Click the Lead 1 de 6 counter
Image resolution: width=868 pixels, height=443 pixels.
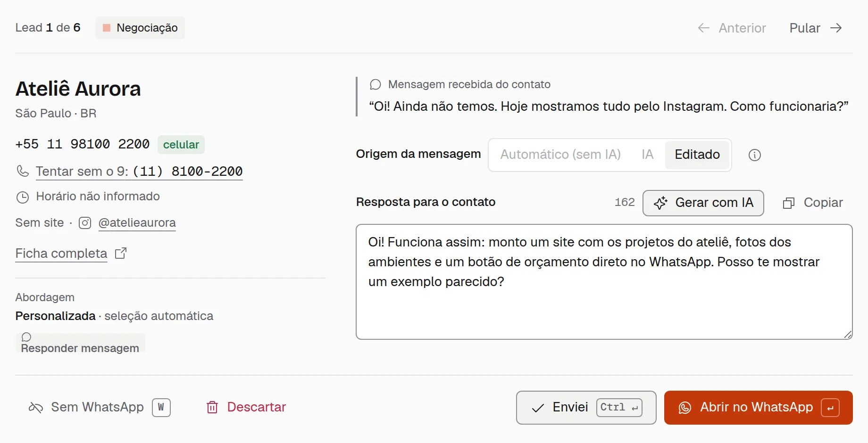(x=48, y=28)
